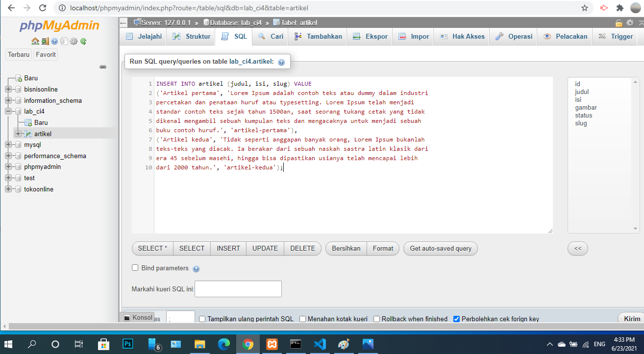This screenshot has width=644, height=354.
Task: Open Visual Studio Code from the taskbar
Action: 320,344
